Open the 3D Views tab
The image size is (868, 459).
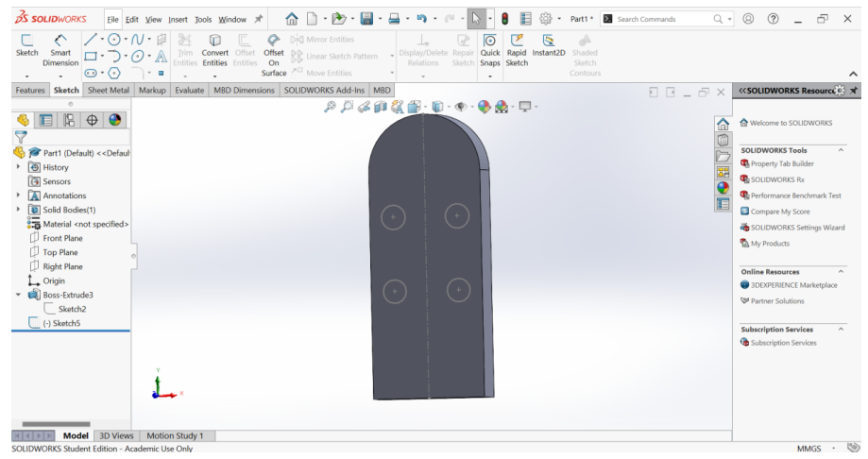[116, 435]
